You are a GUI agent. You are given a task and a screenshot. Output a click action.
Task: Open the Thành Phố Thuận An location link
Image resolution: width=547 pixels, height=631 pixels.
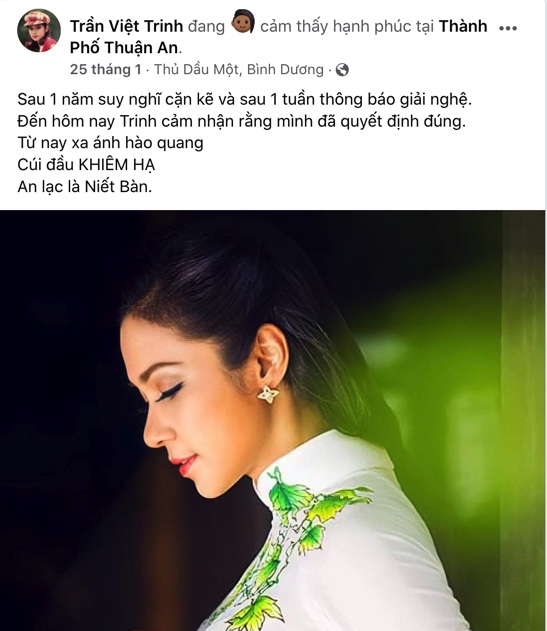[x=279, y=37]
